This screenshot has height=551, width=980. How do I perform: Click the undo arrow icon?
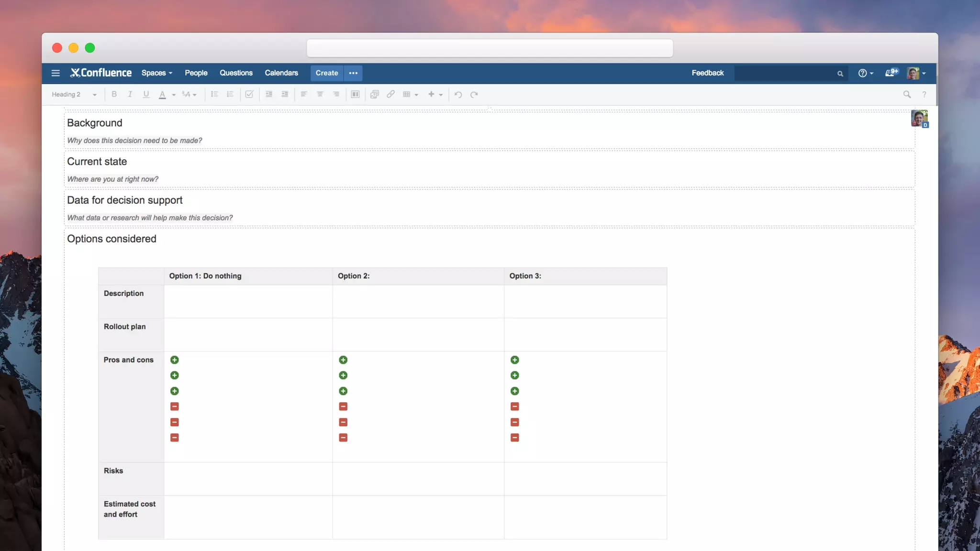coord(458,94)
